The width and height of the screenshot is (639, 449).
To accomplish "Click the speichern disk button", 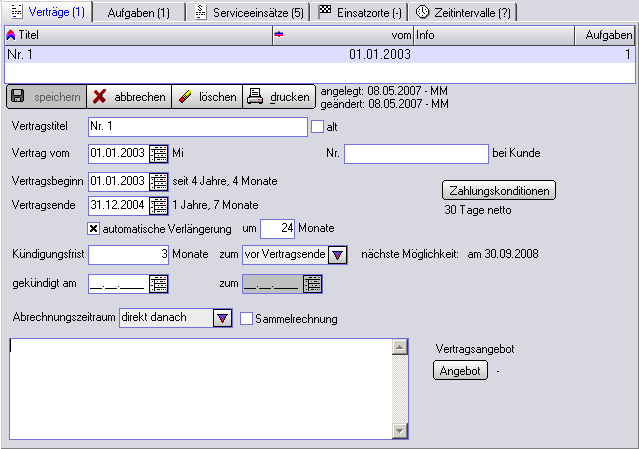I will (46, 97).
